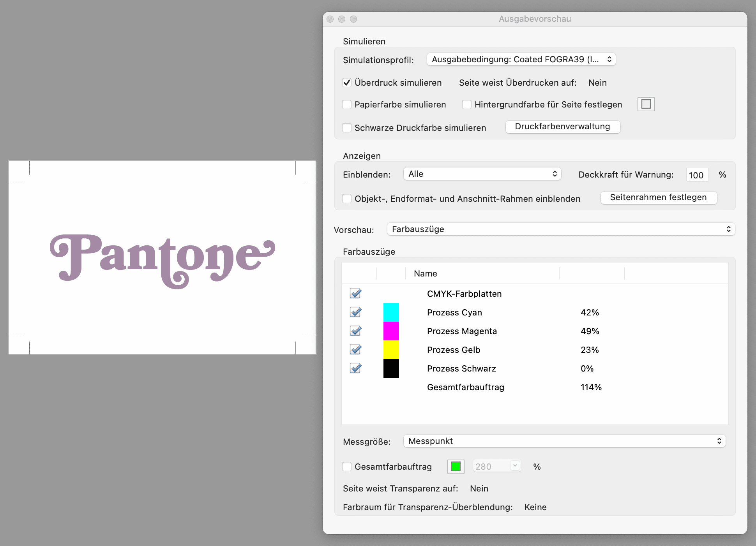Enable Objekt-, Endformat- und Anschnitt-Rahmen einblenden
The height and width of the screenshot is (546, 756).
point(347,199)
